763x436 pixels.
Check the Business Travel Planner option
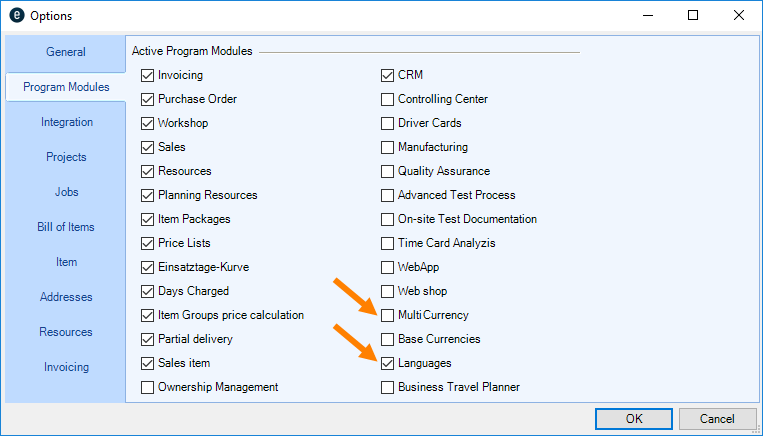(x=388, y=387)
